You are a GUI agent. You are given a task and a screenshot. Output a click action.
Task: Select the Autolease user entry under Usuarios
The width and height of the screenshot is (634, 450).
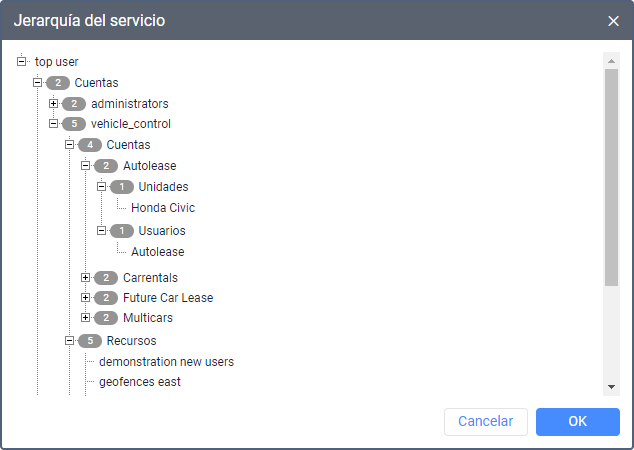[157, 252]
